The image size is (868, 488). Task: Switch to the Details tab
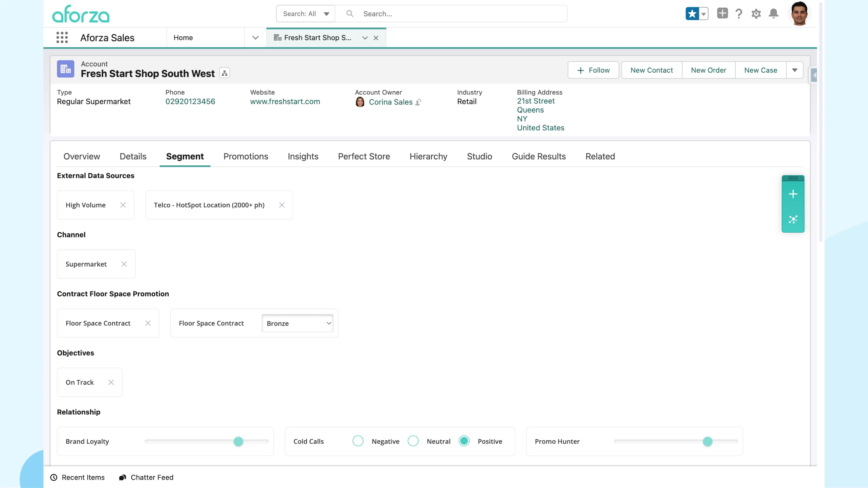point(133,157)
